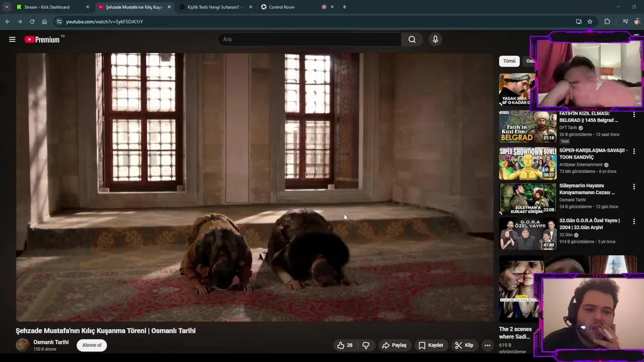This screenshot has height=362, width=644.
Task: Open a new browser tab with plus
Action: [344, 7]
